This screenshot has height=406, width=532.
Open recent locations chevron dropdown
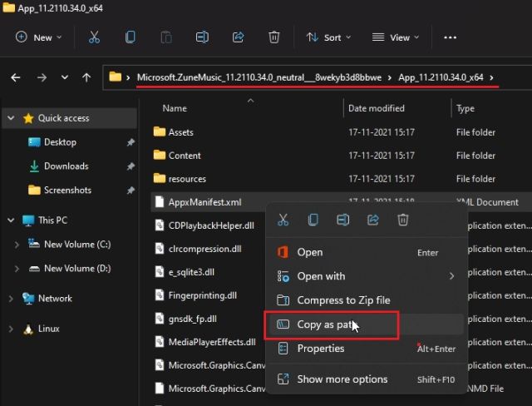click(65, 77)
